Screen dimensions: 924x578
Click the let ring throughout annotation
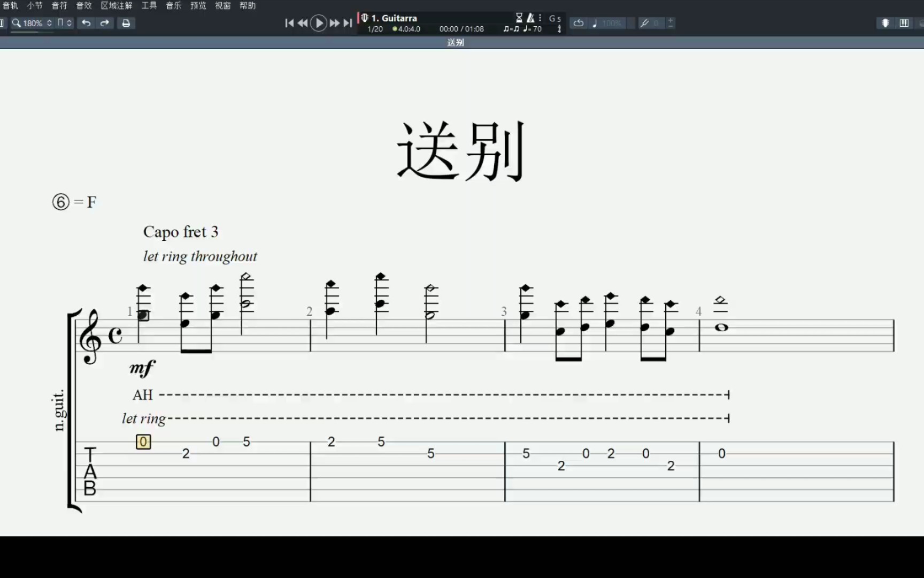[x=200, y=256]
